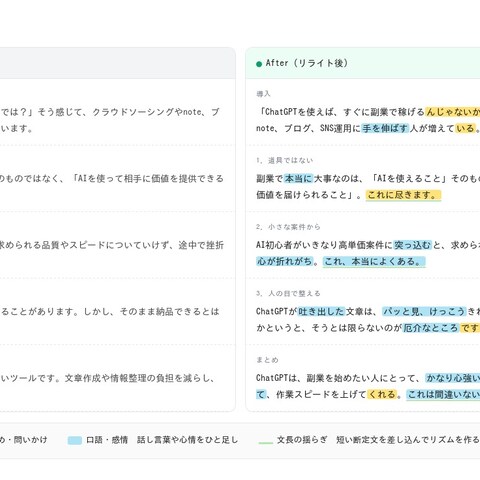Click the green dot beside After header

(x=259, y=64)
